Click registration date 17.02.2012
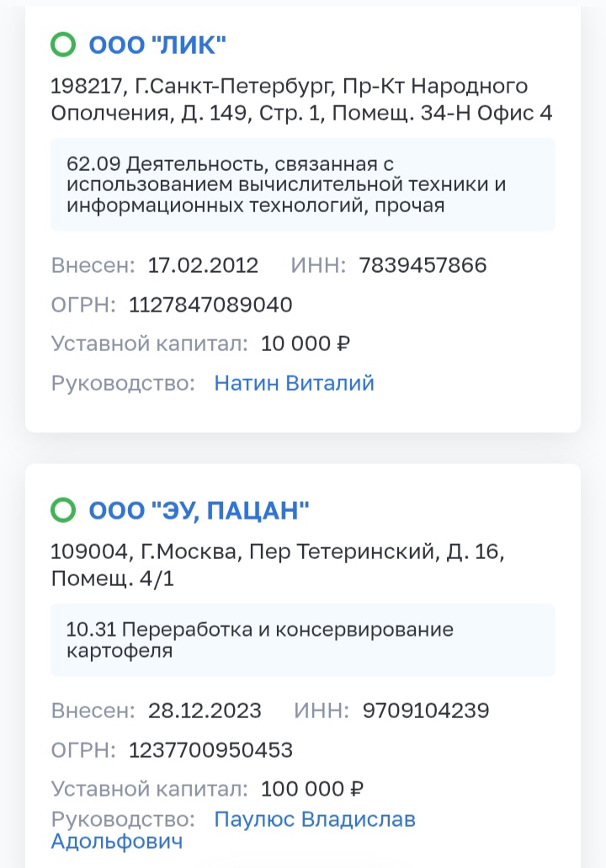The width and height of the screenshot is (606, 868). tap(203, 265)
